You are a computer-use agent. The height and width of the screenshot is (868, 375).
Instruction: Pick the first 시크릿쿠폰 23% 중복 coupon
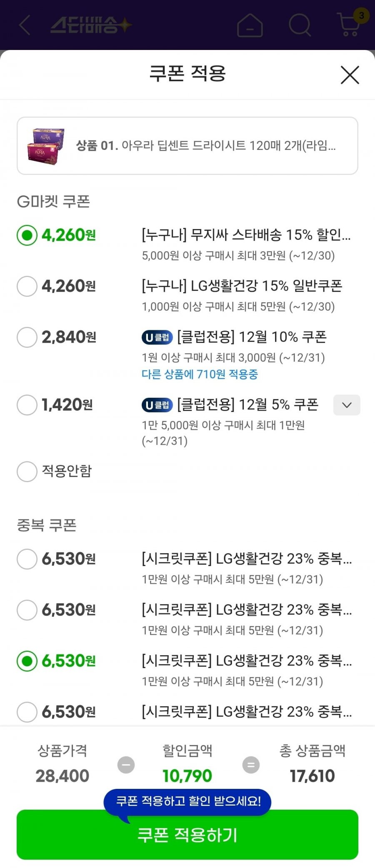click(x=27, y=559)
